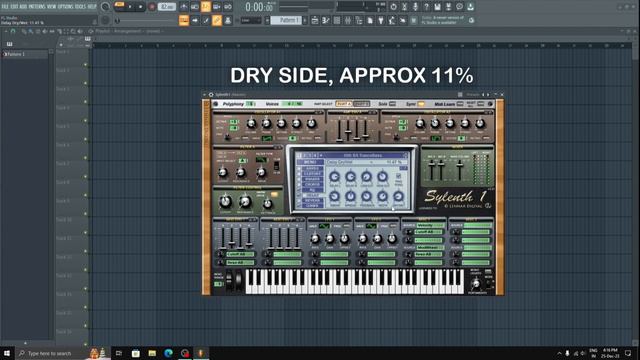Screen dimensions: 640x360
Task: Click the Mix A fader in the Mixer section
Action: (x=432, y=165)
